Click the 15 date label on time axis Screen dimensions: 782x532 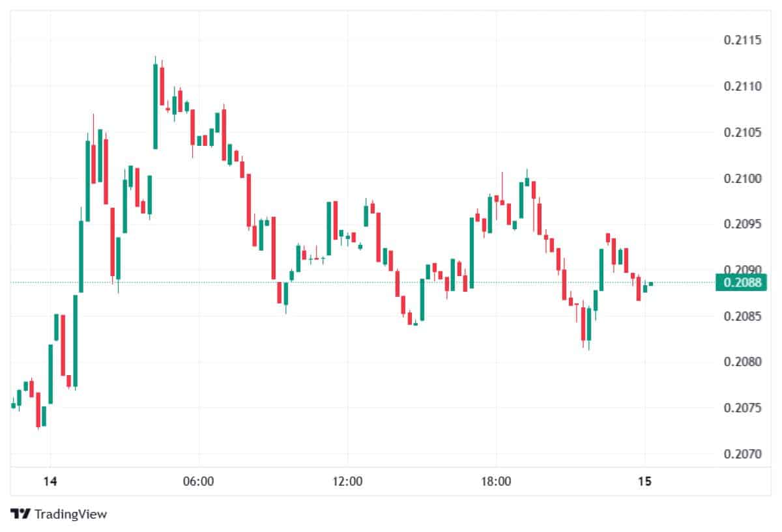click(644, 482)
